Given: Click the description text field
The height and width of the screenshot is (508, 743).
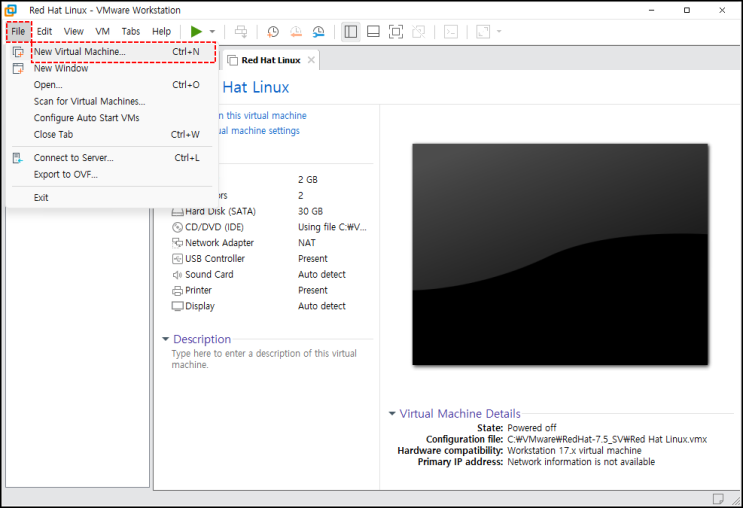Looking at the screenshot, I should pyautogui.click(x=264, y=359).
